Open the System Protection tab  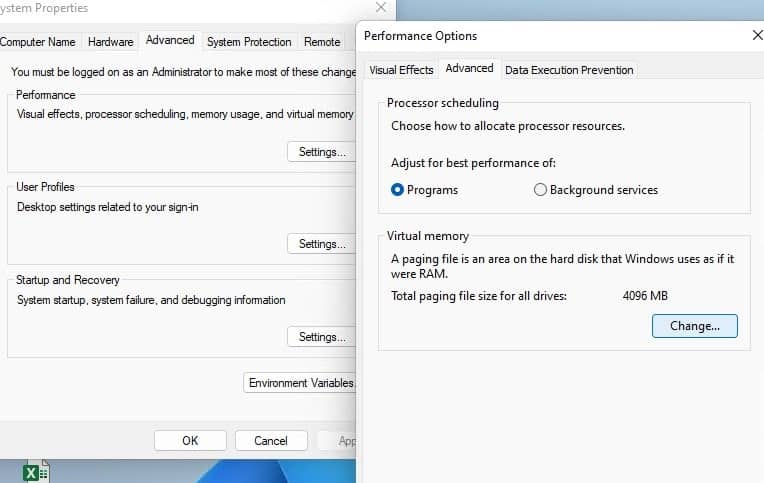249,42
